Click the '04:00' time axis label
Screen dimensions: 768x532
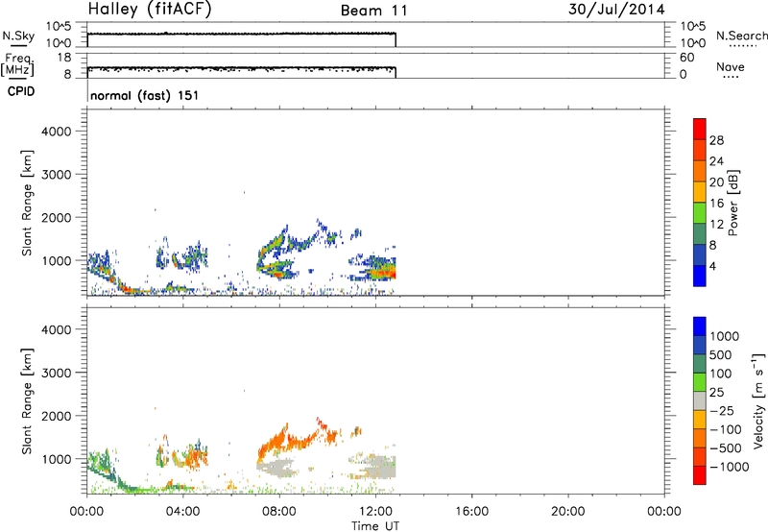click(x=182, y=512)
